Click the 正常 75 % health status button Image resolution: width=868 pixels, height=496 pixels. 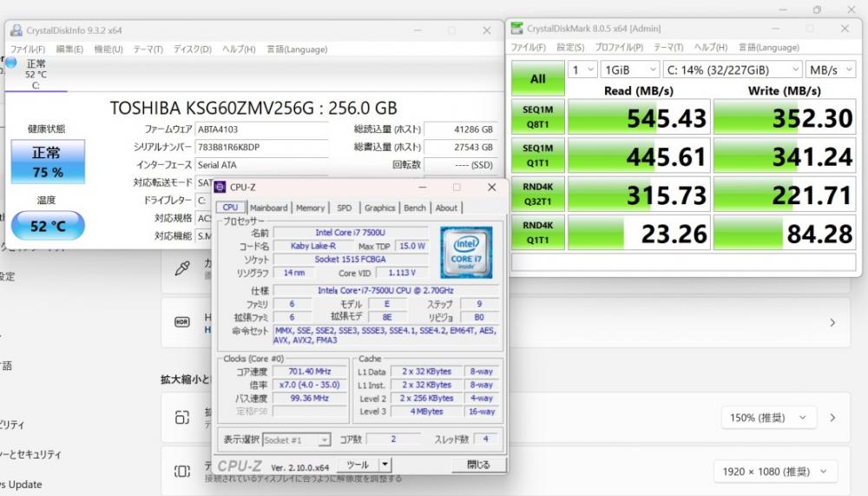pos(48,162)
